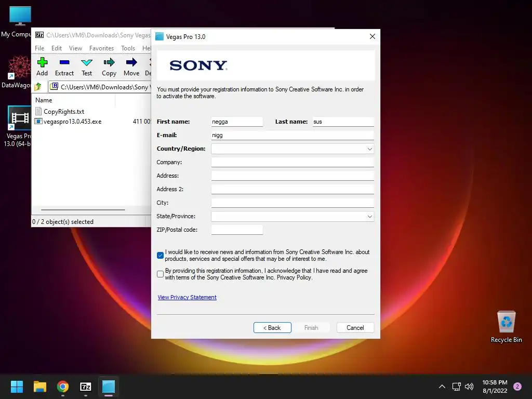Screen dimensions: 532x399
Task: Switch to 7-Zip from the taskbar
Action: pyautogui.click(x=86, y=387)
